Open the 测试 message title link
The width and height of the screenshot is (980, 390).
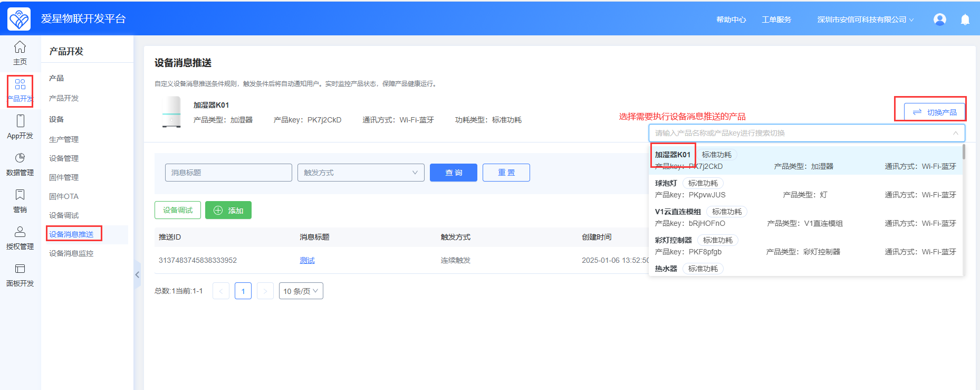(x=307, y=260)
